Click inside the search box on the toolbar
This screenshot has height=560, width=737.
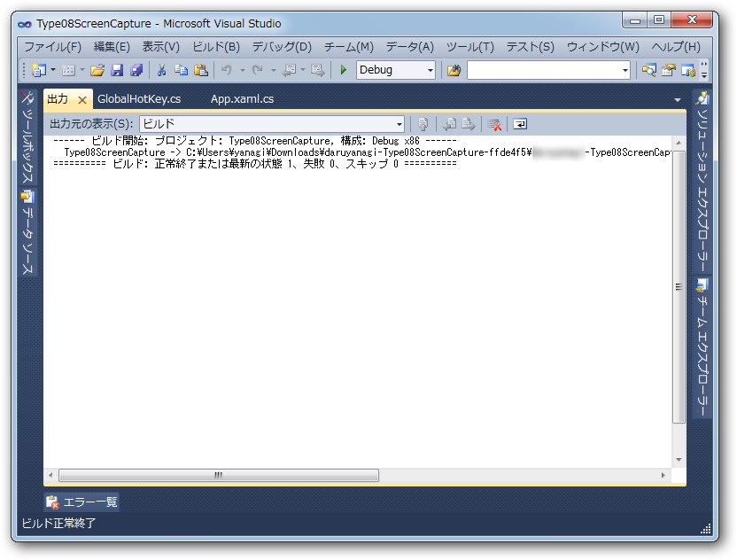pyautogui.click(x=549, y=69)
